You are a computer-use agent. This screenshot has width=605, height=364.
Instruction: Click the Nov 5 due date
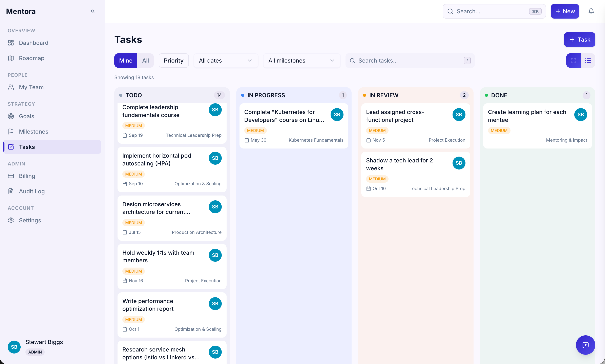point(376,140)
